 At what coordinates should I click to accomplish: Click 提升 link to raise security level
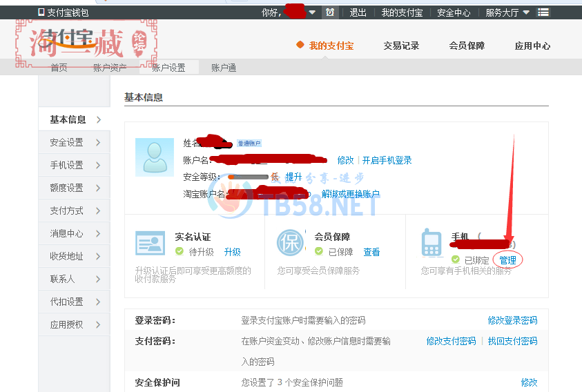293,177
